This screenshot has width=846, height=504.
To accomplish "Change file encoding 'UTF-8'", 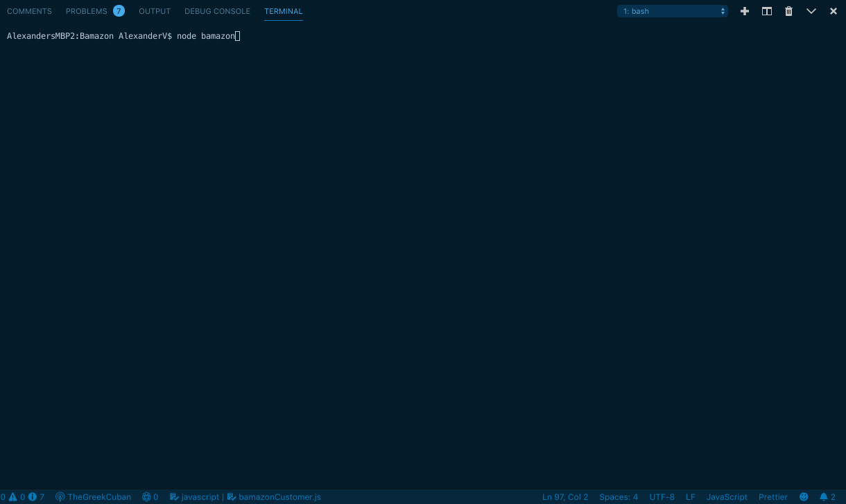I will [662, 497].
